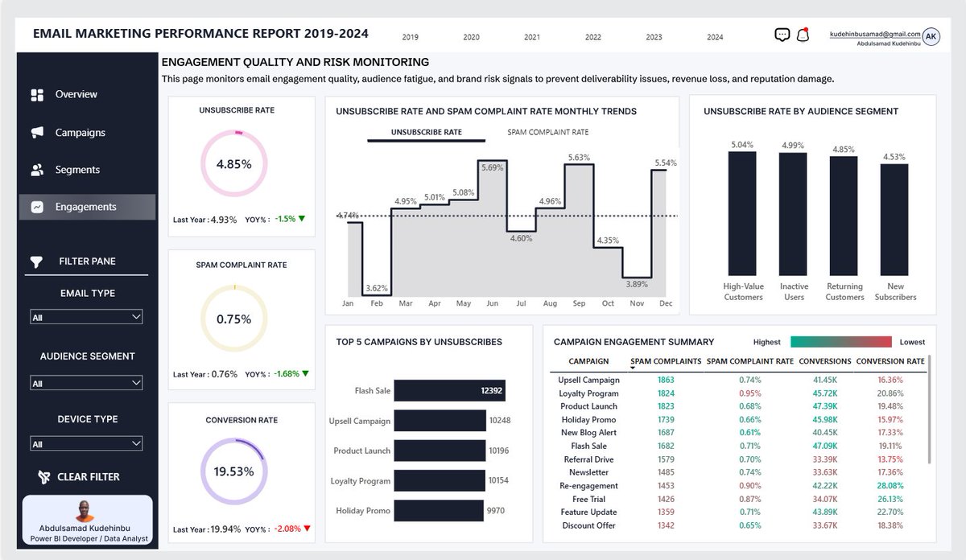966x560 pixels.
Task: Filter report by year 2021
Action: point(532,37)
